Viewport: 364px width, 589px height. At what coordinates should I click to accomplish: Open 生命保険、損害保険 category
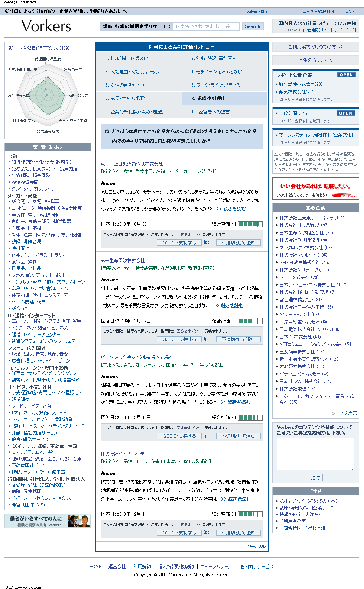click(x=31, y=176)
